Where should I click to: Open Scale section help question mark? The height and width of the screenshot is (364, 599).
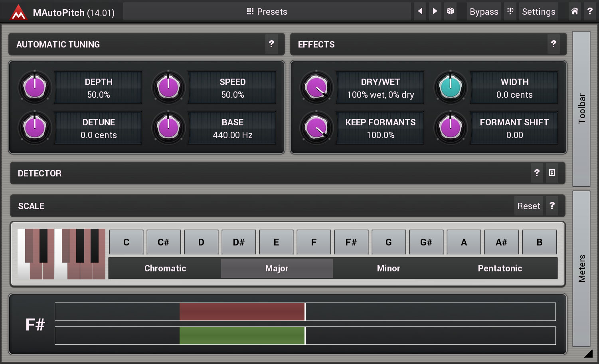point(552,206)
